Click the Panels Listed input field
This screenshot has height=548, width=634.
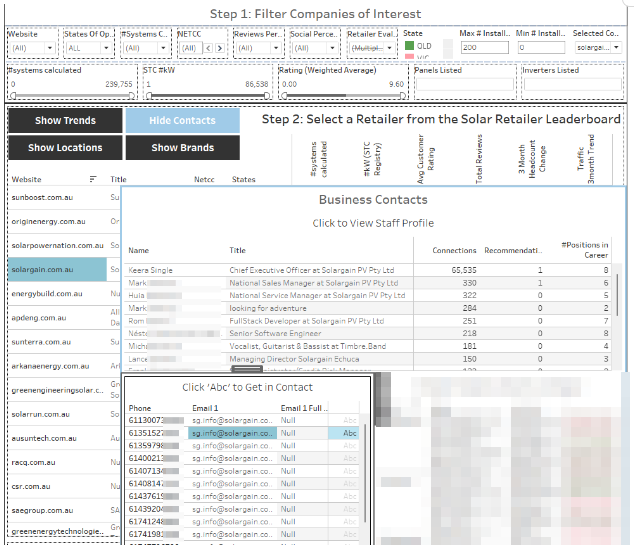point(465,85)
